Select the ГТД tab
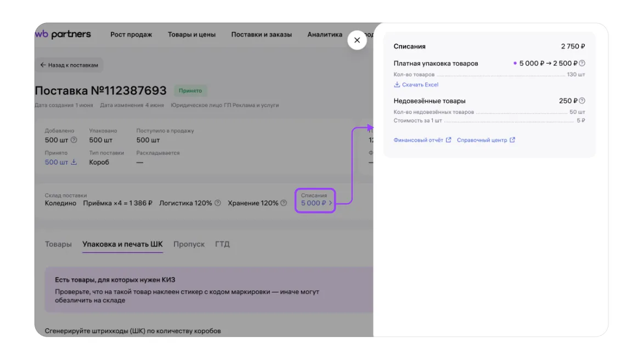The width and height of the screenshot is (644, 359). [x=222, y=244]
